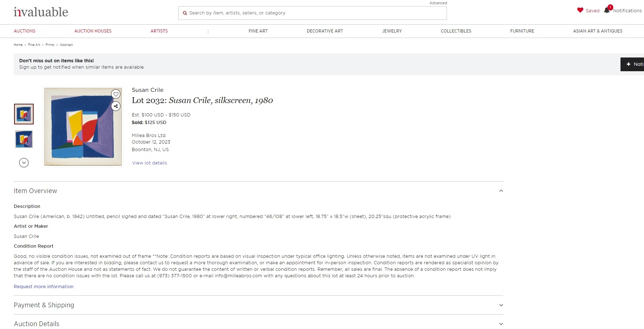Go to the Abstract breadcrumb
644x329 pixels.
pos(66,45)
